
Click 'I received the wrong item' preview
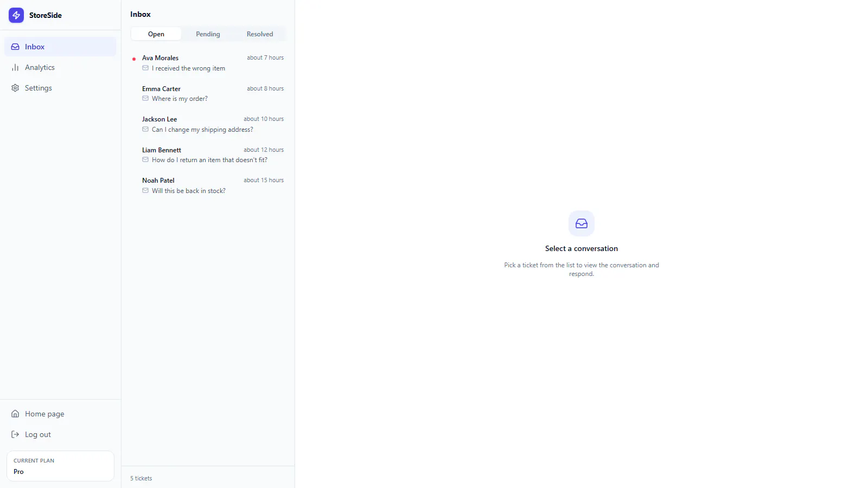pos(188,68)
